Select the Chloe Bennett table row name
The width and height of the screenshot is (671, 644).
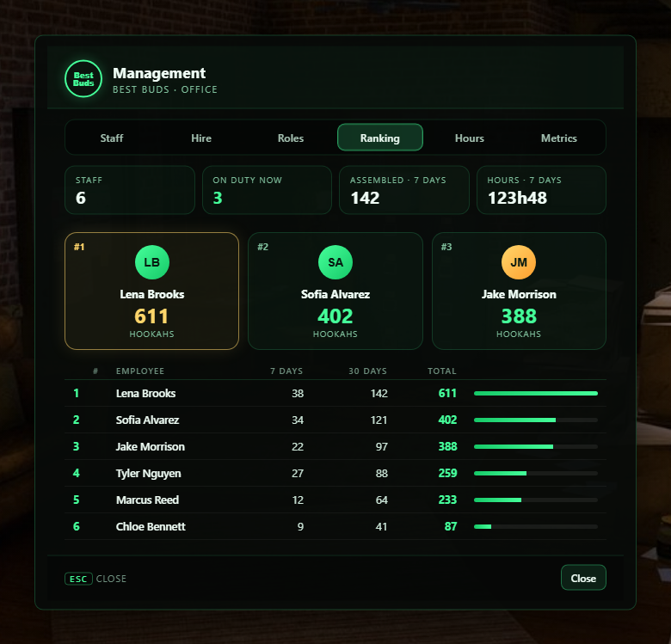click(151, 526)
